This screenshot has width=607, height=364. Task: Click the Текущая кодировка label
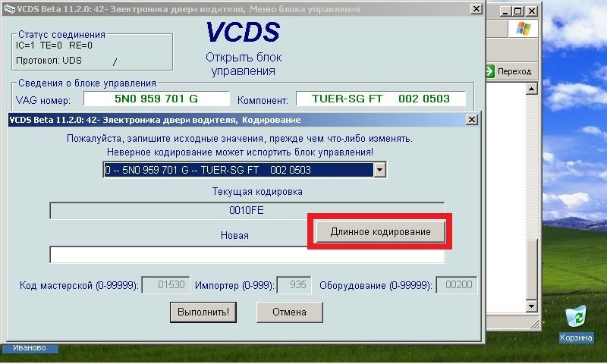257,192
